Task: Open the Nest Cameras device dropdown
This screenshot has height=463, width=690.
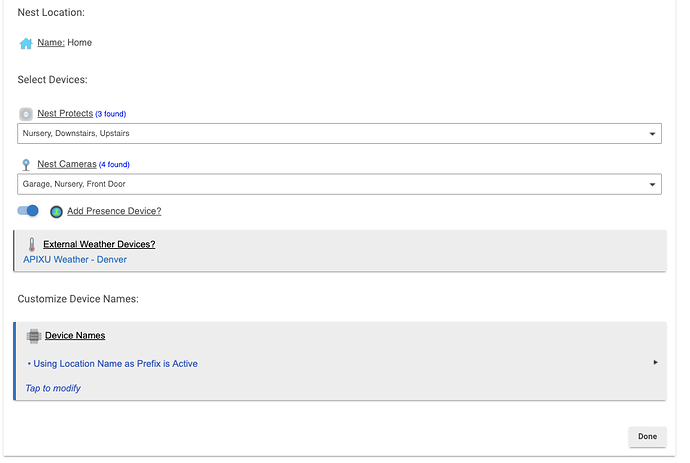Action: click(x=339, y=184)
